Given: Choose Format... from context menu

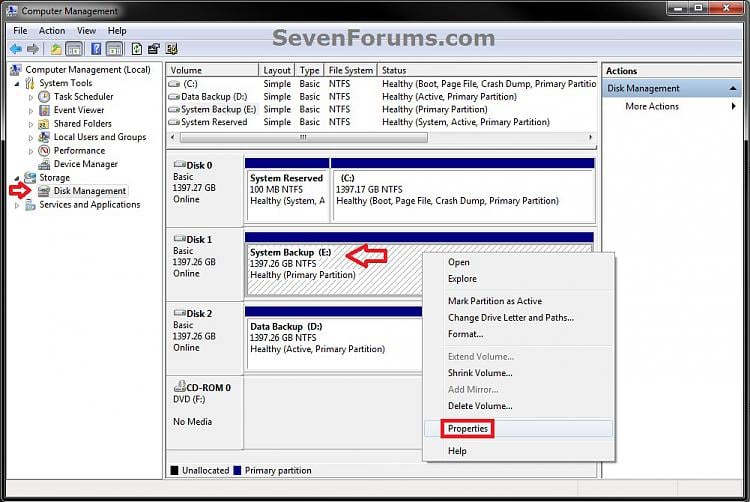Looking at the screenshot, I should click(518, 334).
